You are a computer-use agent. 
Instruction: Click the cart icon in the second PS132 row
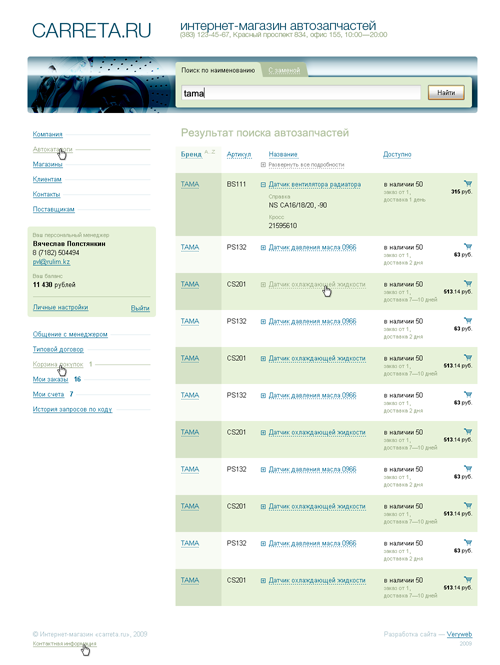point(468,320)
